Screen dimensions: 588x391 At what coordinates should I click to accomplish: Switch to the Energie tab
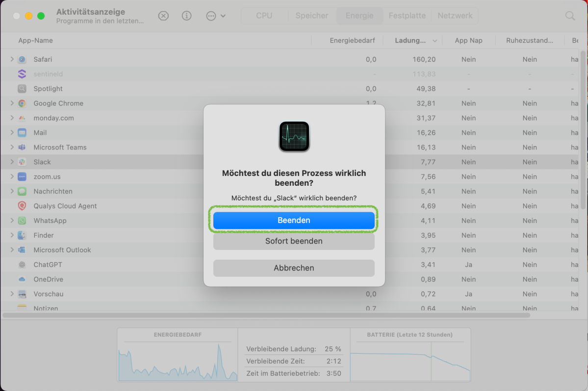(359, 16)
